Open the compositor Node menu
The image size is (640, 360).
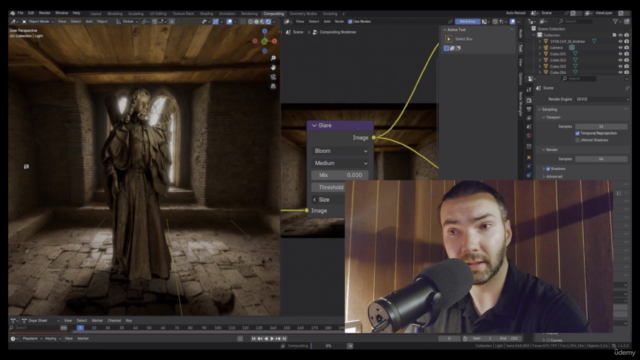pos(339,21)
